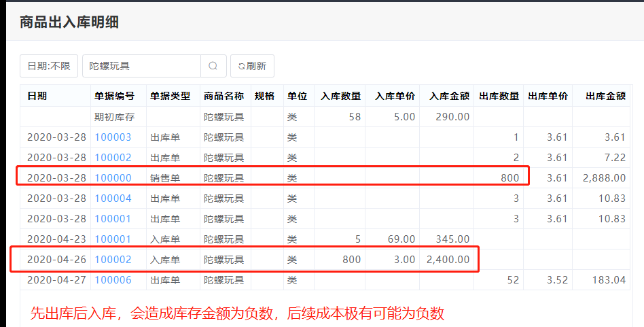Viewport: 644px width, 327px height.
Task: Open 入库单 link 100002 dated 2020-04-26
Action: pos(113,260)
